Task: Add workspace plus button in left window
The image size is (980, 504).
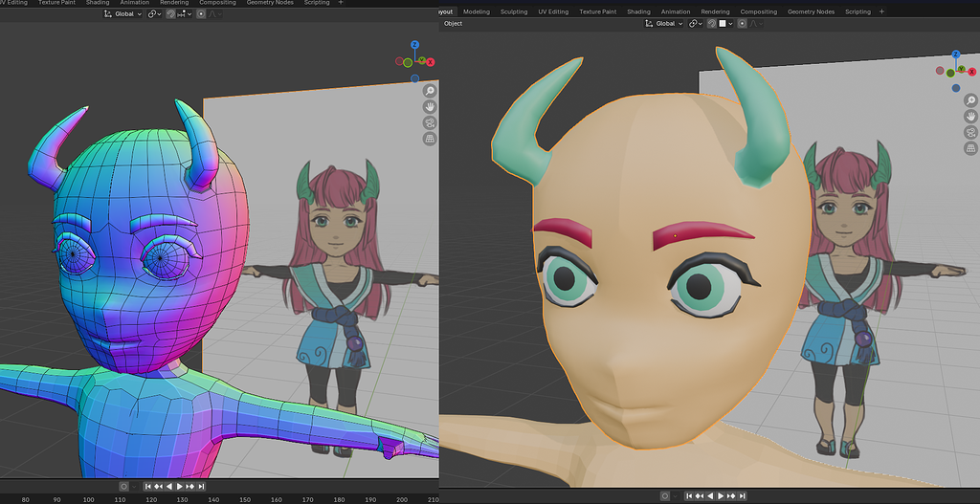Action: click(341, 3)
